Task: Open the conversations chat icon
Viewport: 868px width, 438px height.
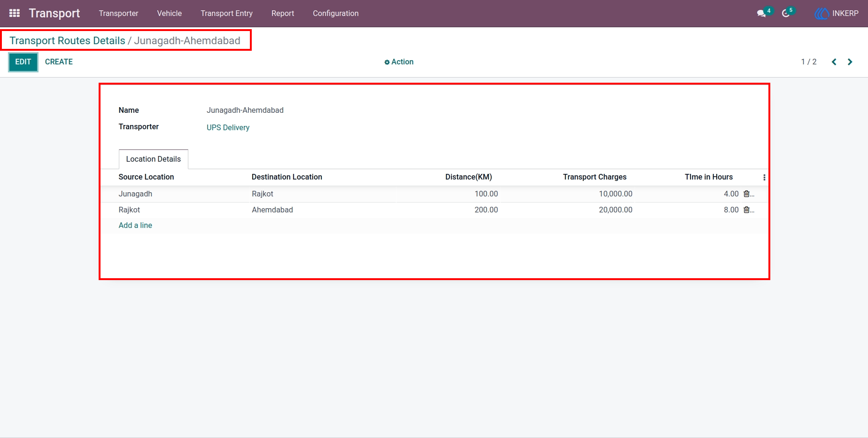Action: coord(761,14)
